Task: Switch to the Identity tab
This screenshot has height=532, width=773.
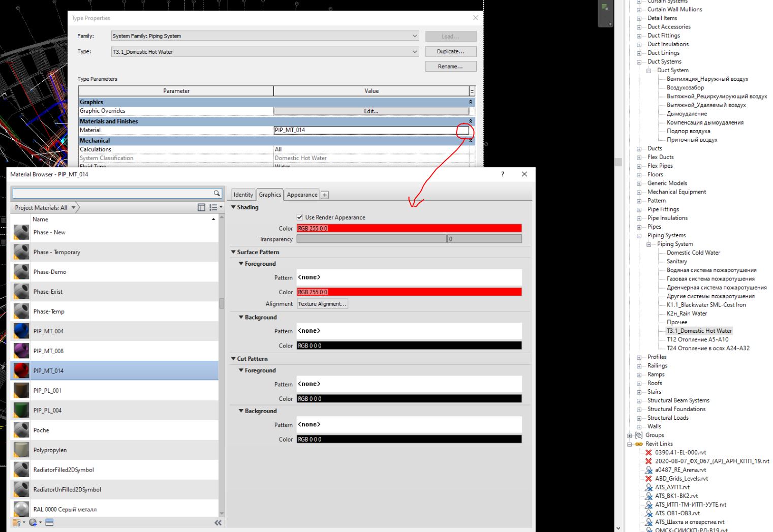Action: 243,194
